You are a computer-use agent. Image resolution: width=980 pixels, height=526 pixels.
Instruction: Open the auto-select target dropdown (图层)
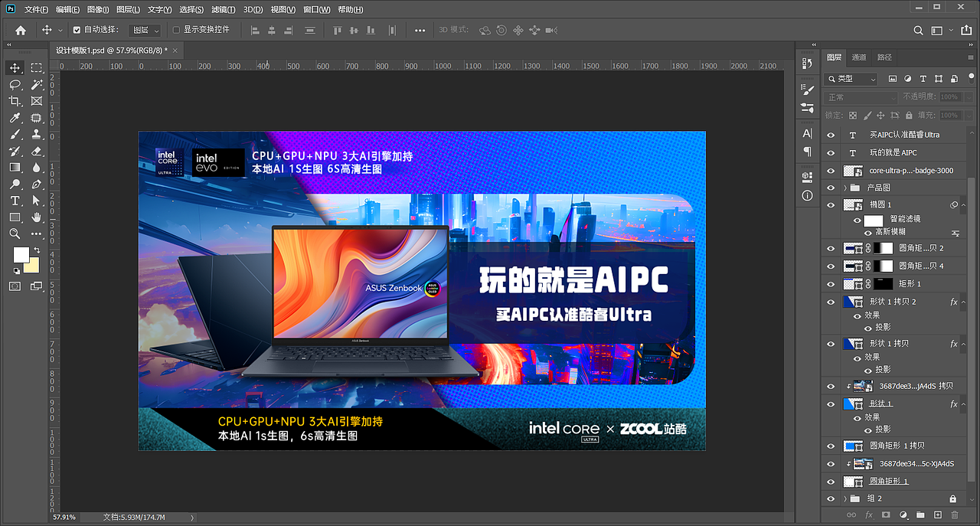click(145, 30)
